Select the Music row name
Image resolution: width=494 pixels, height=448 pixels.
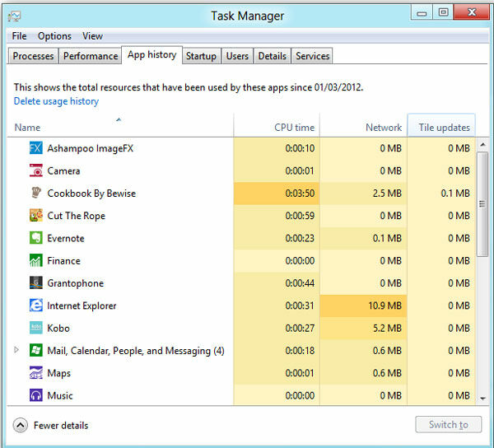point(60,395)
